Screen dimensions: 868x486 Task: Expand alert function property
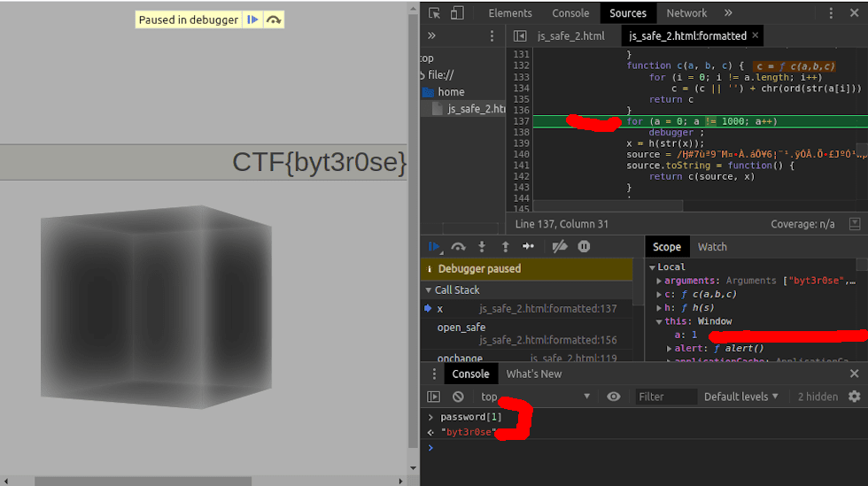click(x=669, y=349)
